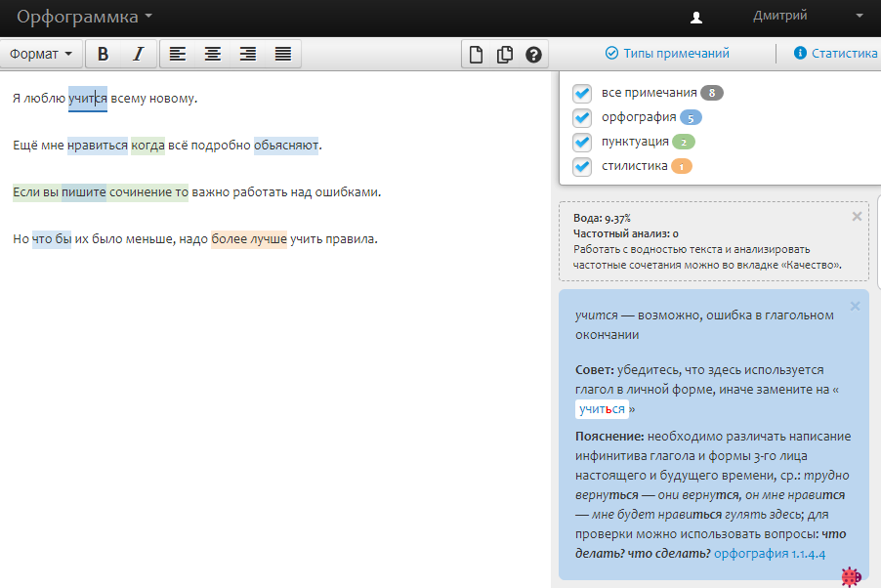Viewport: 881px width, 588px height.
Task: Click the blue орфография count badge
Action: coord(691,118)
